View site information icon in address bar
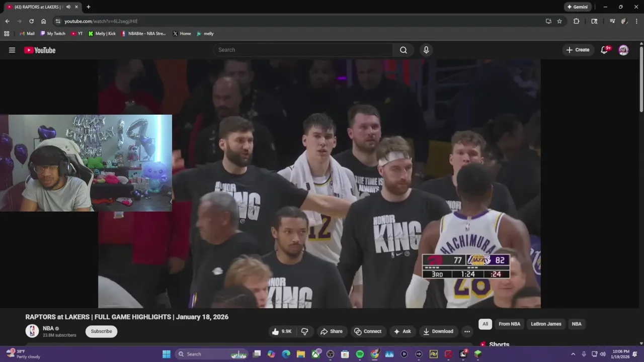644x362 pixels. pos(58,21)
